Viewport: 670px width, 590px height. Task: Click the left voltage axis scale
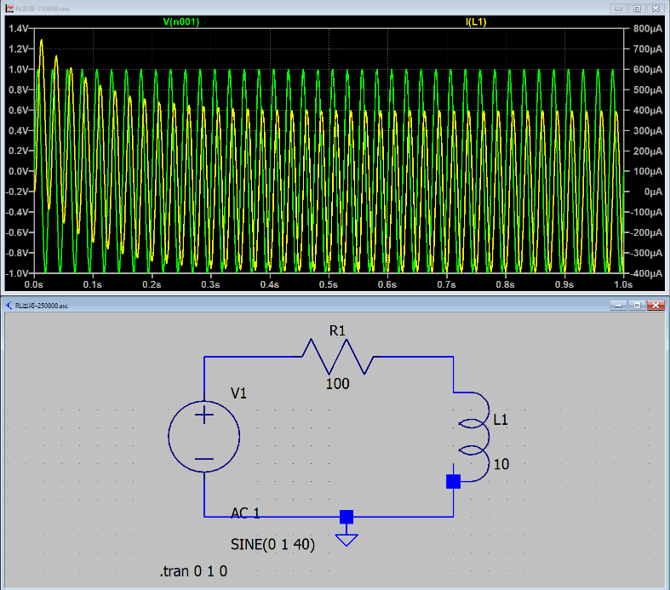click(x=18, y=150)
